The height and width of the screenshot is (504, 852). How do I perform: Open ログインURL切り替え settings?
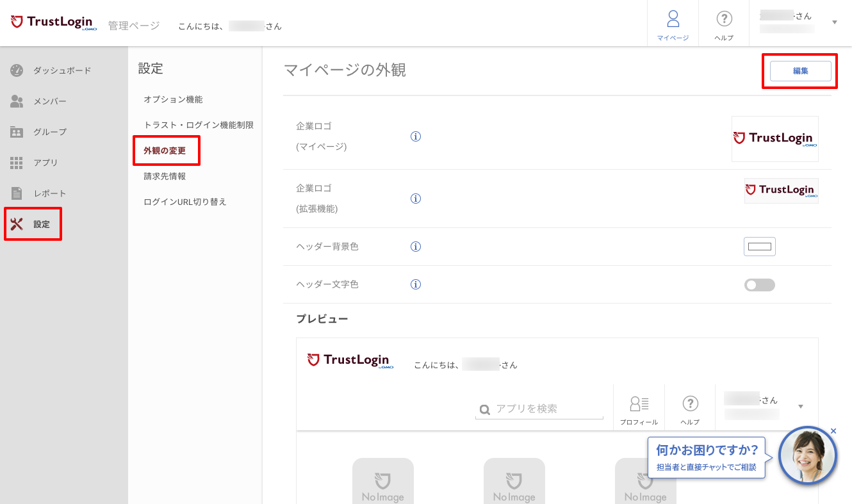pos(185,202)
